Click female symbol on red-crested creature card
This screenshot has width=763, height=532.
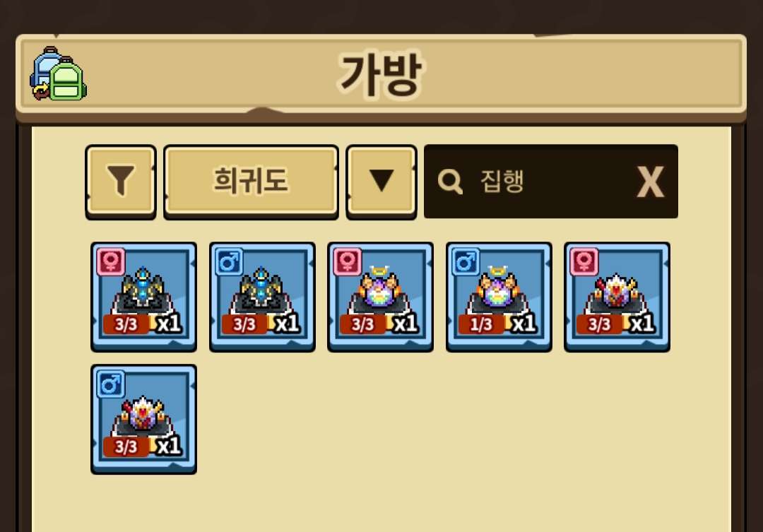click(x=584, y=262)
